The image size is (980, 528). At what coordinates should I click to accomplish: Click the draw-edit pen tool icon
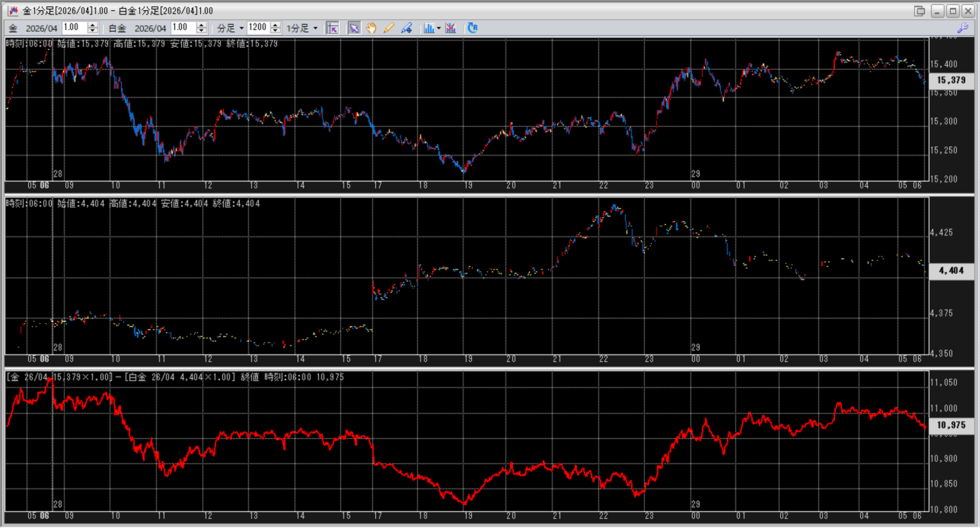tap(406, 28)
